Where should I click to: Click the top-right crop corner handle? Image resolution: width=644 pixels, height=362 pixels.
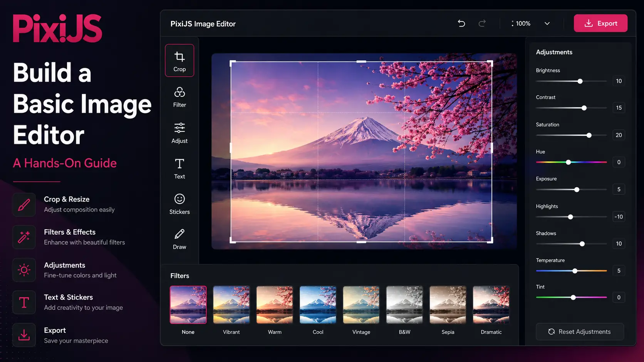[490, 63]
